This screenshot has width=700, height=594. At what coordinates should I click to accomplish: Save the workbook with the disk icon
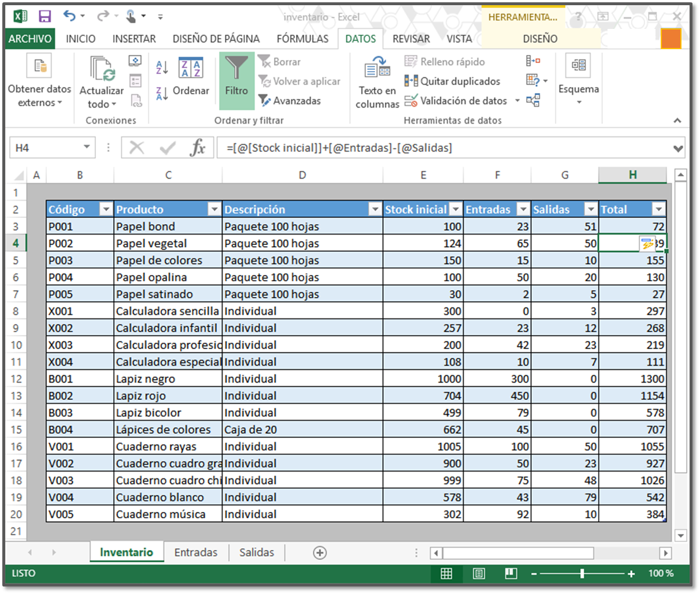click(45, 17)
